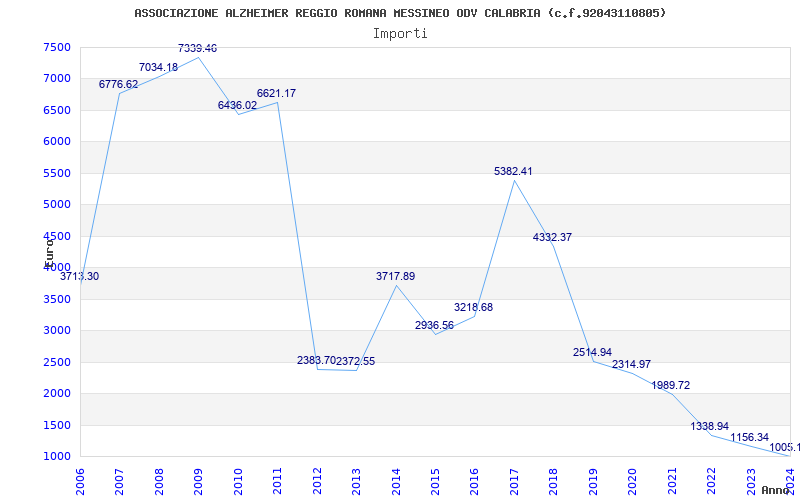Click x-axis year 2022
Viewport: 800px width, 500px height.
click(x=712, y=482)
